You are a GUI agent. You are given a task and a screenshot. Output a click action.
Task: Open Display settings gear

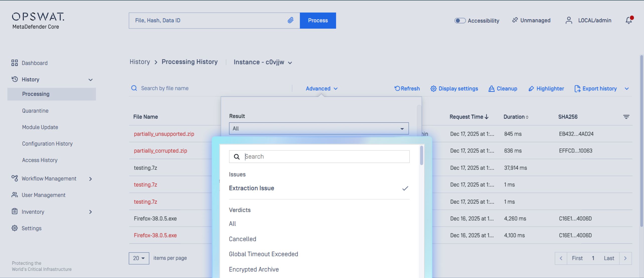pyautogui.click(x=433, y=89)
